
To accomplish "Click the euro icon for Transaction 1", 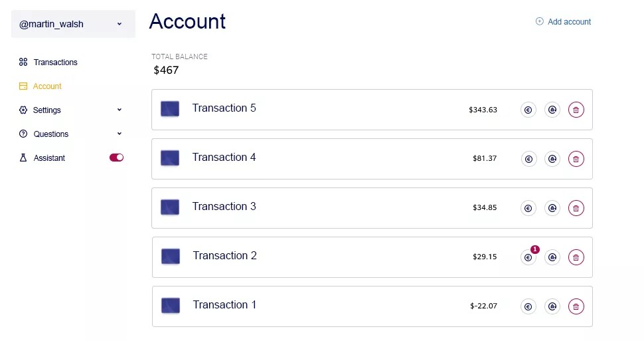I will click(528, 306).
